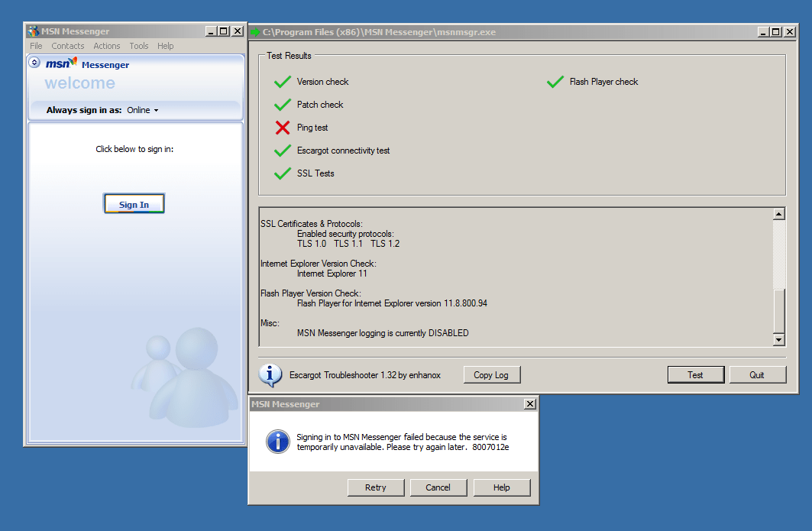Image resolution: width=812 pixels, height=531 pixels.
Task: Open the Always sign in as Online dropdown
Action: (143, 110)
